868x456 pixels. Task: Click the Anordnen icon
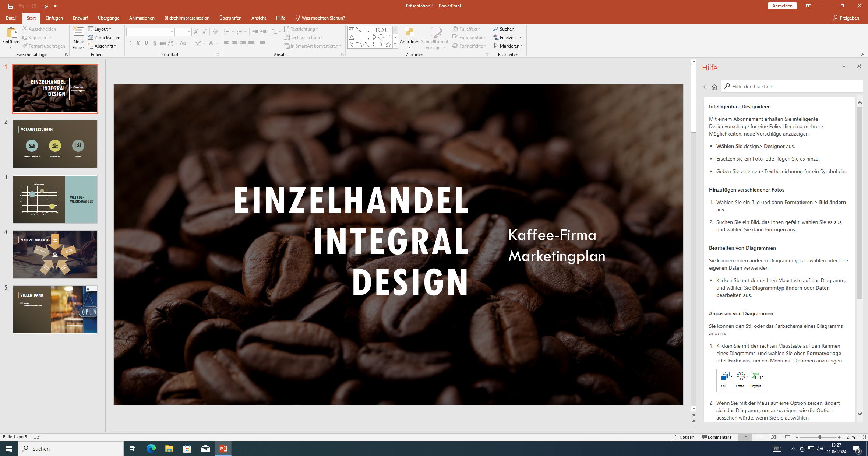[409, 32]
